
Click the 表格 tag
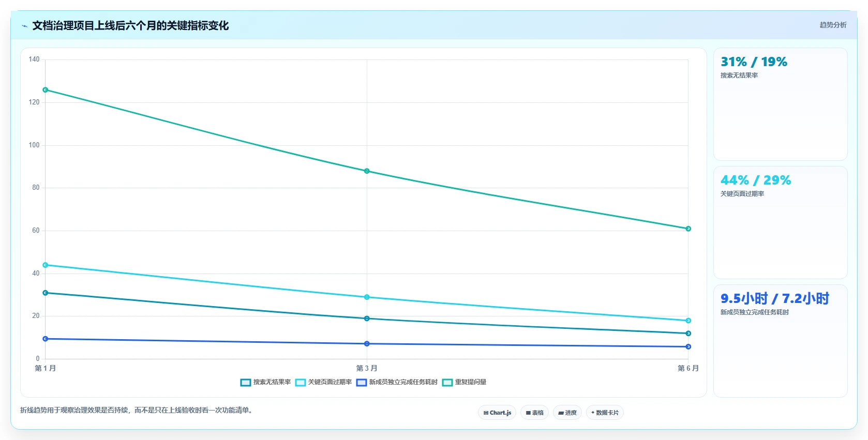535,413
